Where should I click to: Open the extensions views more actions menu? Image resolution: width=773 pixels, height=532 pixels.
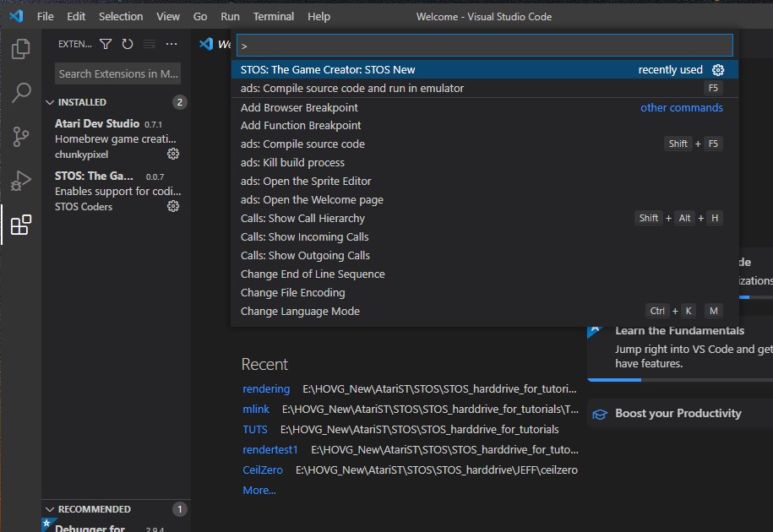click(x=171, y=44)
